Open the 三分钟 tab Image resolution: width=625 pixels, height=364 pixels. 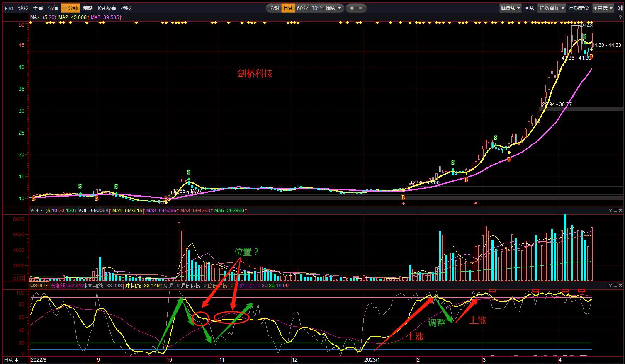pos(70,8)
